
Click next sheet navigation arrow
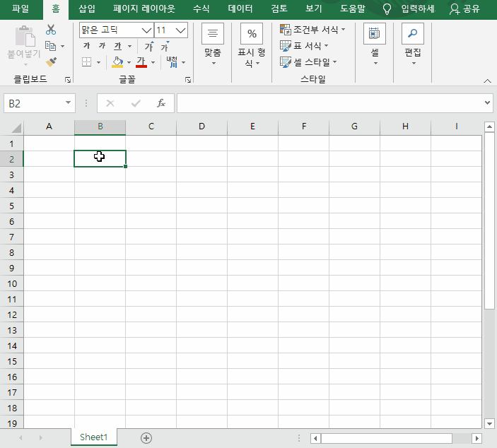pos(40,438)
